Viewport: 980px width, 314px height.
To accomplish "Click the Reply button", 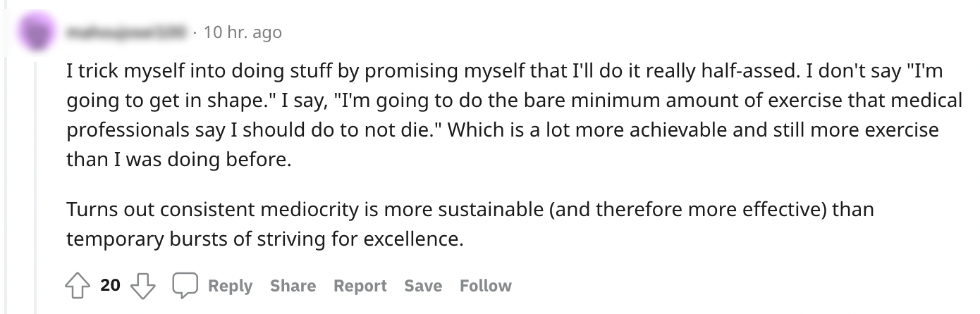I will tap(231, 286).
